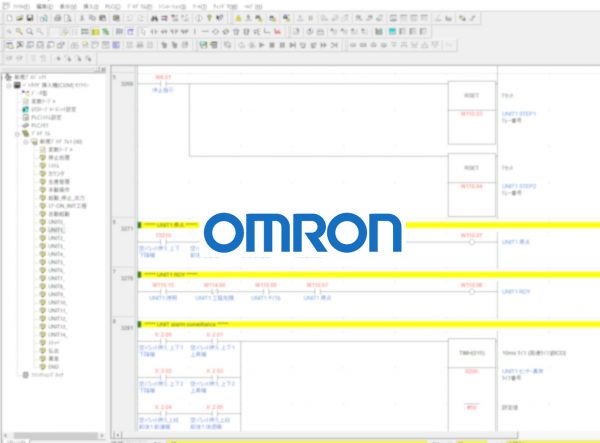Click the simulation Pause icon
The image size is (600, 443).
[282, 45]
